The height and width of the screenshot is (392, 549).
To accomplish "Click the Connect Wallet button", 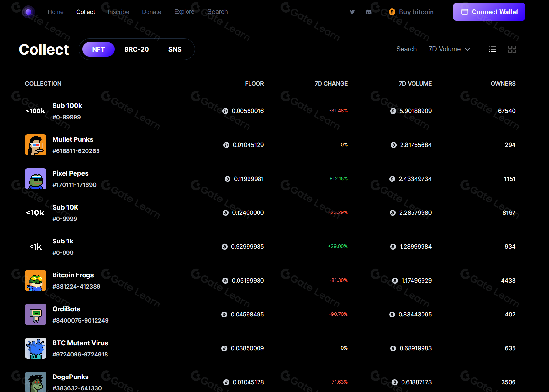I will click(489, 12).
